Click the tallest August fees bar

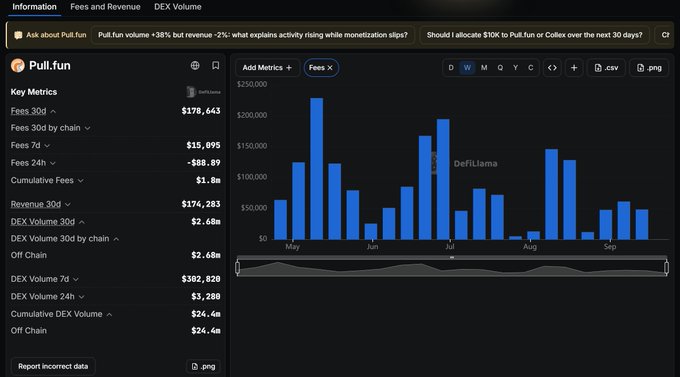[552, 194]
